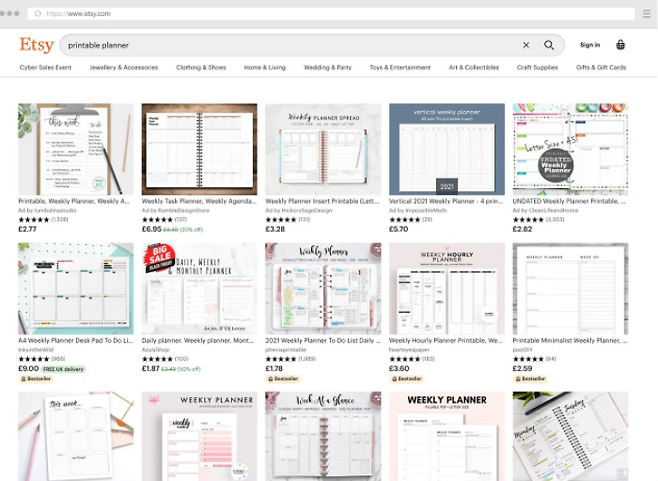Open the Weekly Hourly Planner Printable listing title
The width and height of the screenshot is (658, 481).
(446, 340)
